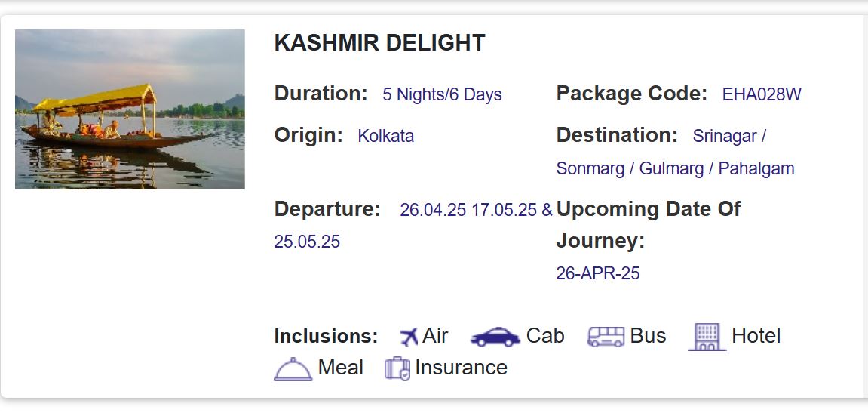This screenshot has height=419, width=868.
Task: Click the Kolkata origin value
Action: (x=385, y=137)
